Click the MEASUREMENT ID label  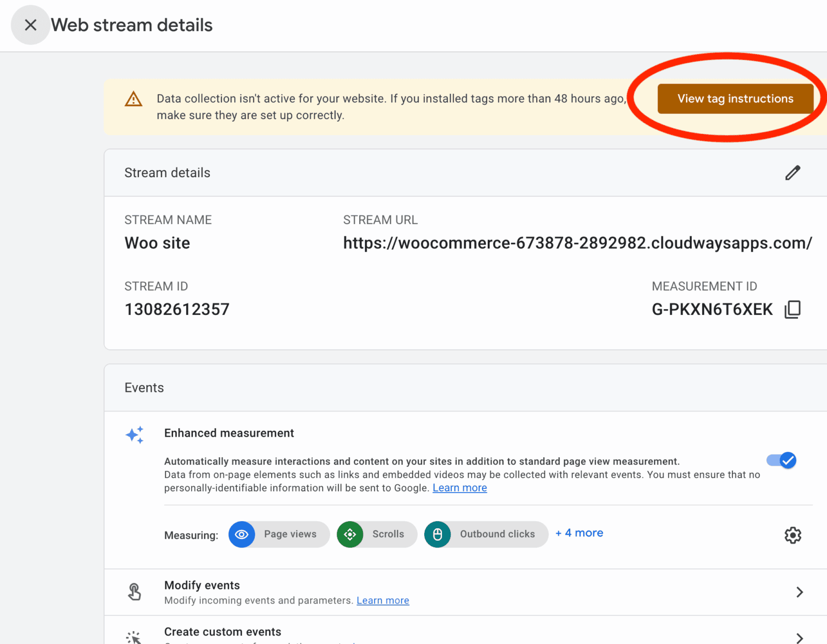(x=704, y=286)
